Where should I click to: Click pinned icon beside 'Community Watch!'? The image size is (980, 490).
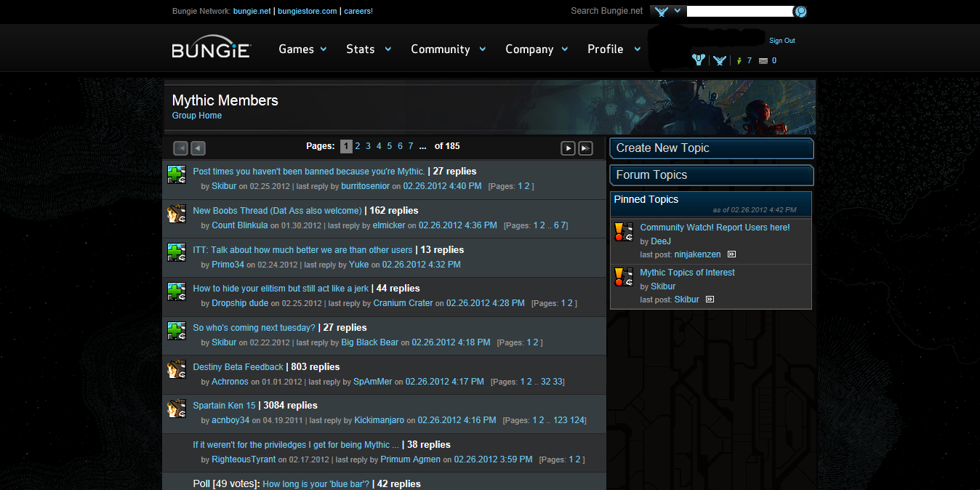(x=623, y=232)
